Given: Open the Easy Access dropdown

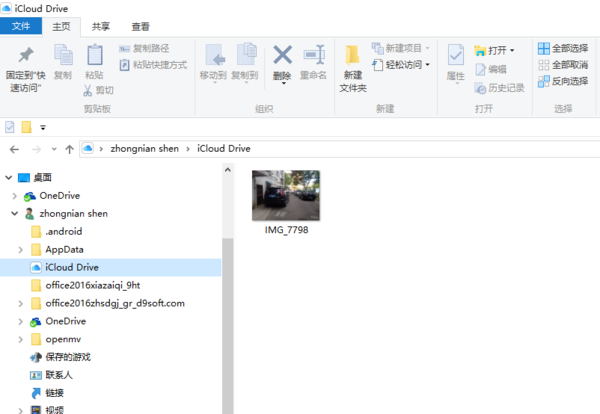Looking at the screenshot, I should [400, 65].
